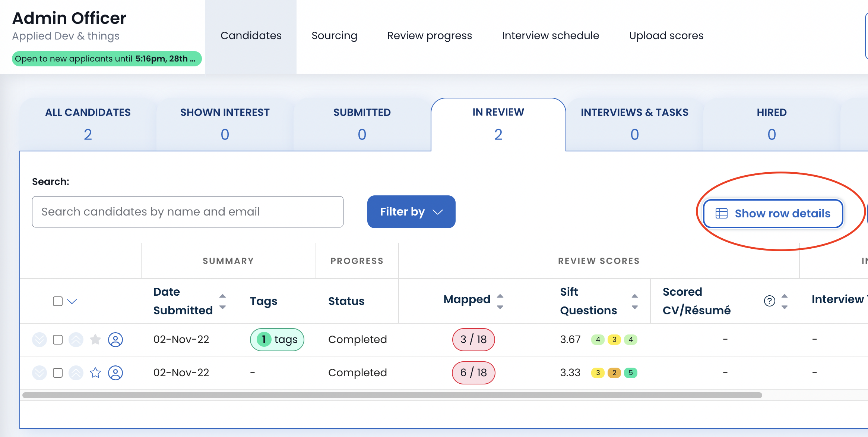
Task: Click the up-chevron circle icon in second row
Action: point(76,373)
